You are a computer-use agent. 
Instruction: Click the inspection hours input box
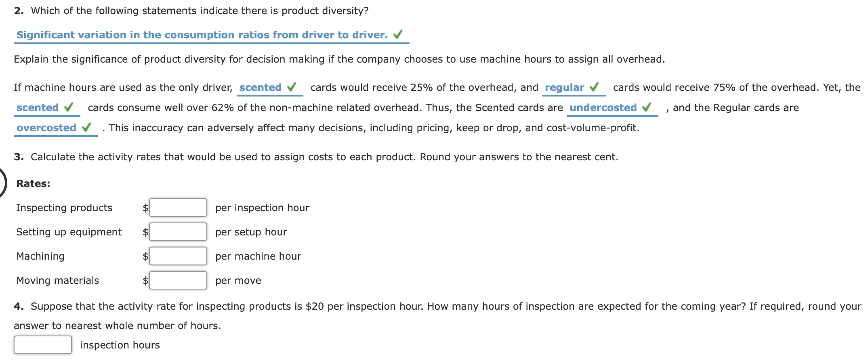click(42, 344)
